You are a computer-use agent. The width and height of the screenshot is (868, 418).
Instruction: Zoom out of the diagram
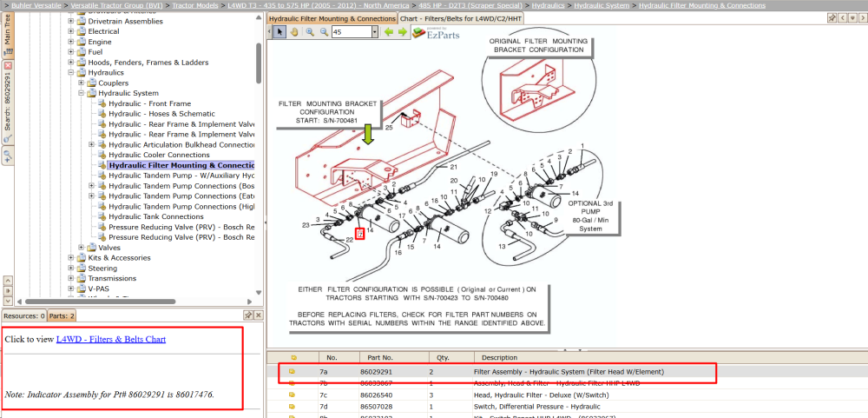(x=325, y=32)
